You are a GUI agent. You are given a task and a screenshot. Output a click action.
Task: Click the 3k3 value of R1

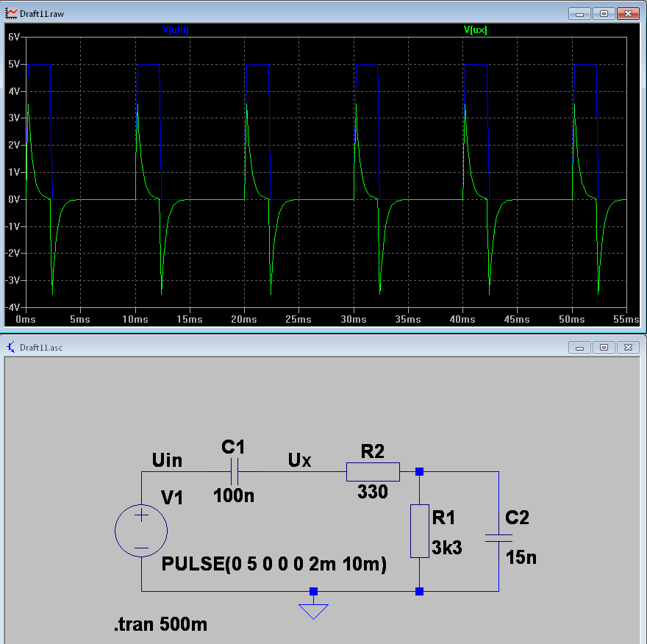pyautogui.click(x=447, y=548)
